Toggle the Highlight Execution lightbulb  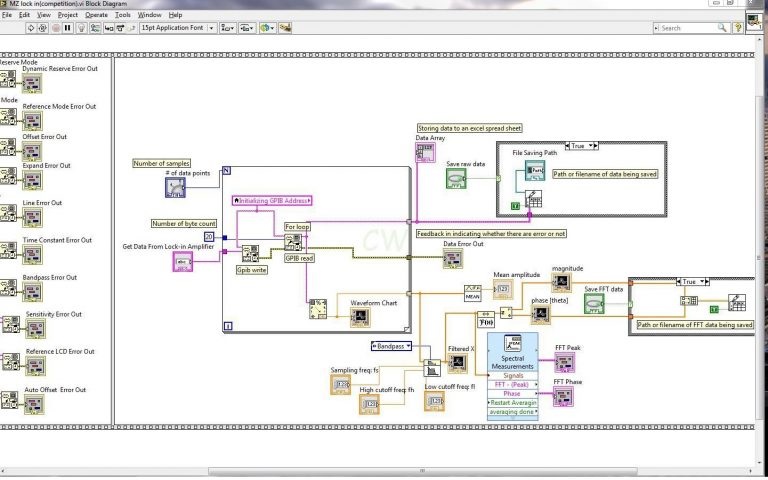click(82, 28)
